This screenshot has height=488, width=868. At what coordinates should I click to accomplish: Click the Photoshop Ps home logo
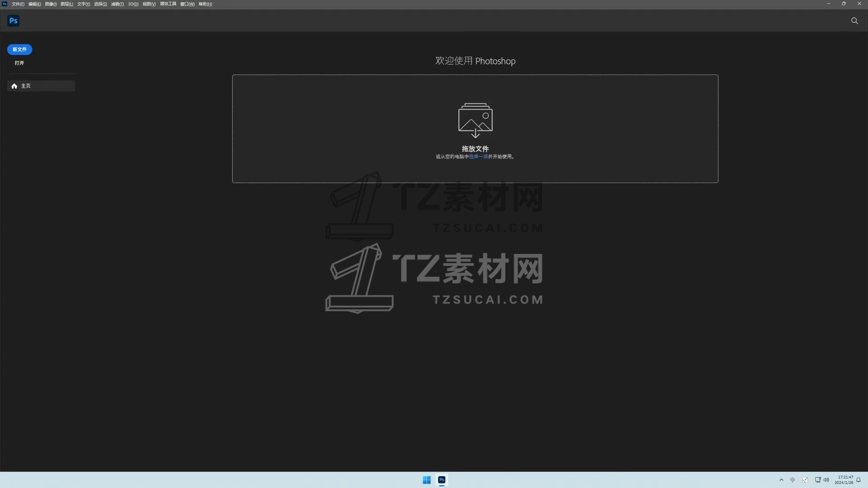pos(14,21)
